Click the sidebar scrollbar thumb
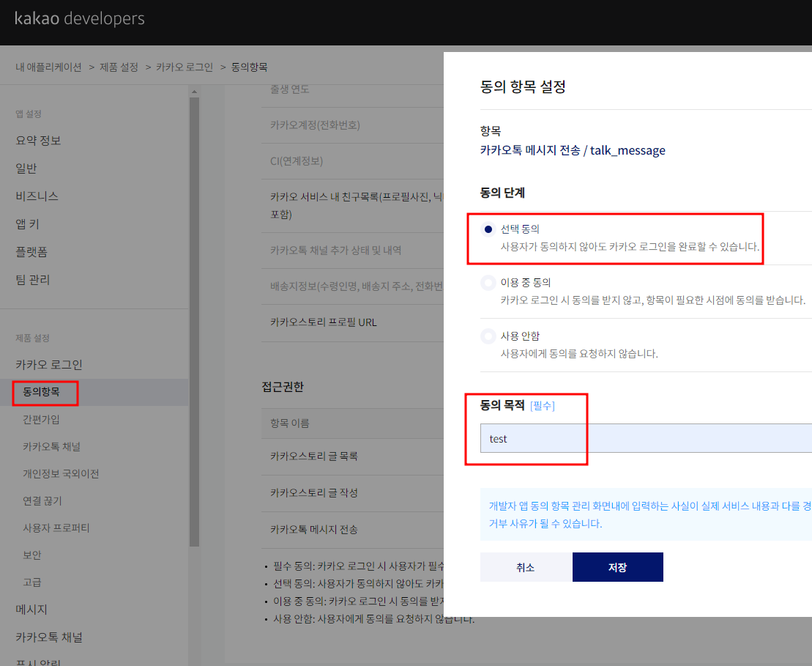812x666 pixels. coord(194,322)
